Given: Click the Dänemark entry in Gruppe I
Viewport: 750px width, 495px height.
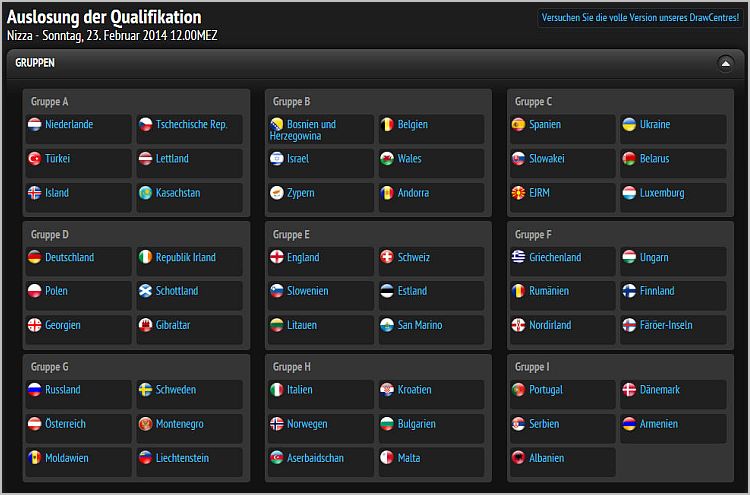Looking at the screenshot, I should pos(660,390).
